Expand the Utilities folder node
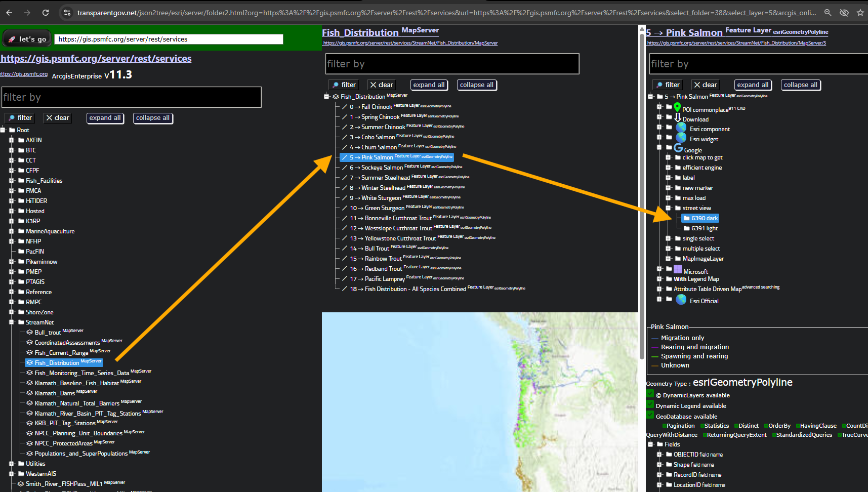The image size is (868, 492). coord(11,464)
